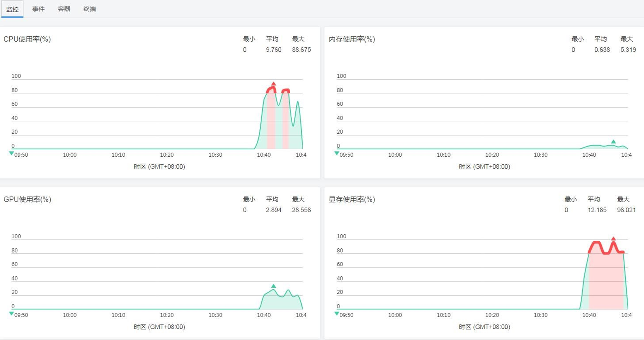Click 10:30 tick on 显存使用率 chart axis
The height and width of the screenshot is (340, 644).
click(540, 315)
